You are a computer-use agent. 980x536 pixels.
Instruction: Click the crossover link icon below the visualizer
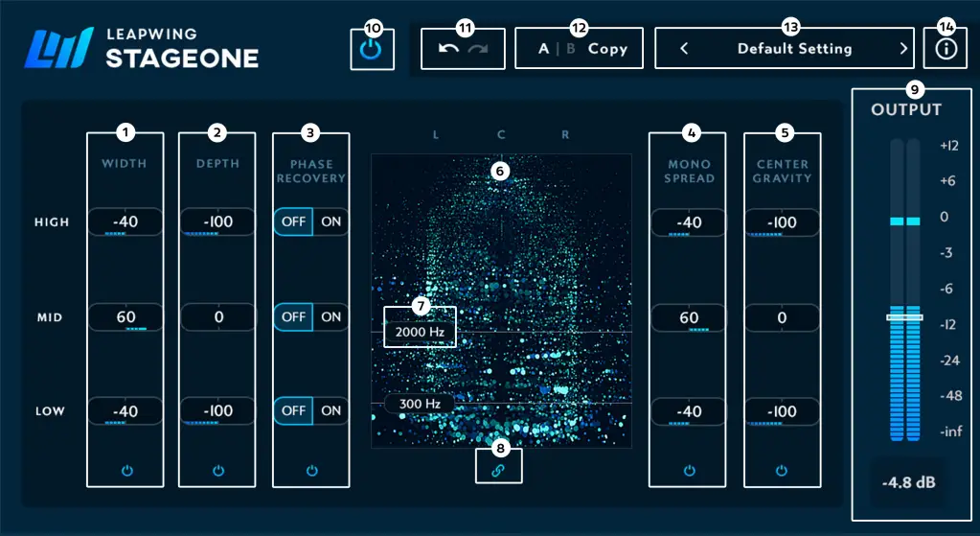coord(498,467)
